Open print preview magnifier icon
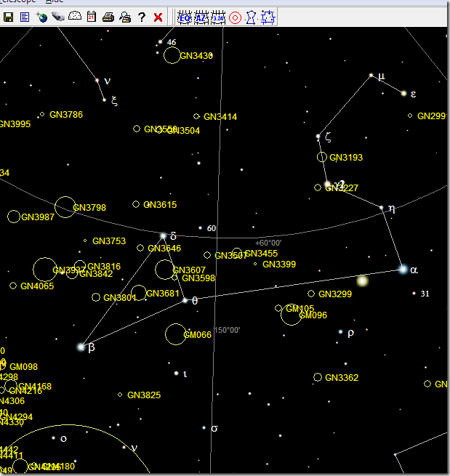450x476 pixels. coord(125,17)
